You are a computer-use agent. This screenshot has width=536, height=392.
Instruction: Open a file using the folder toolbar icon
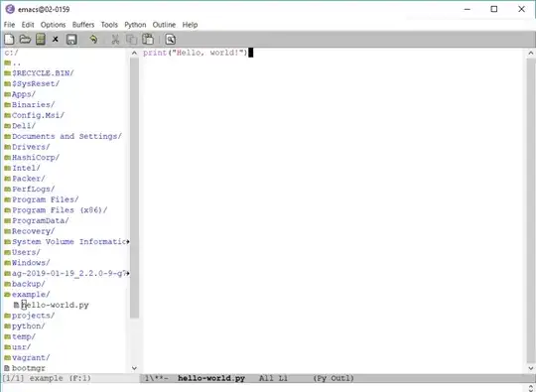point(25,40)
